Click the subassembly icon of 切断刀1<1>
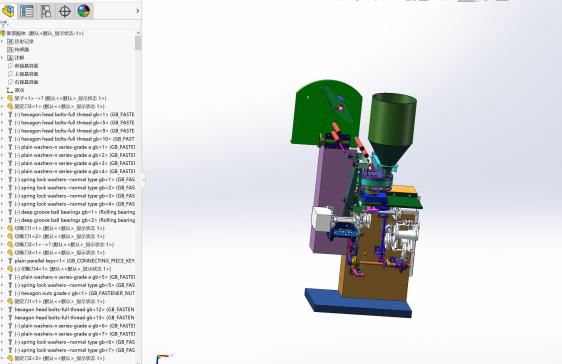This screenshot has width=562, height=364. [10, 228]
